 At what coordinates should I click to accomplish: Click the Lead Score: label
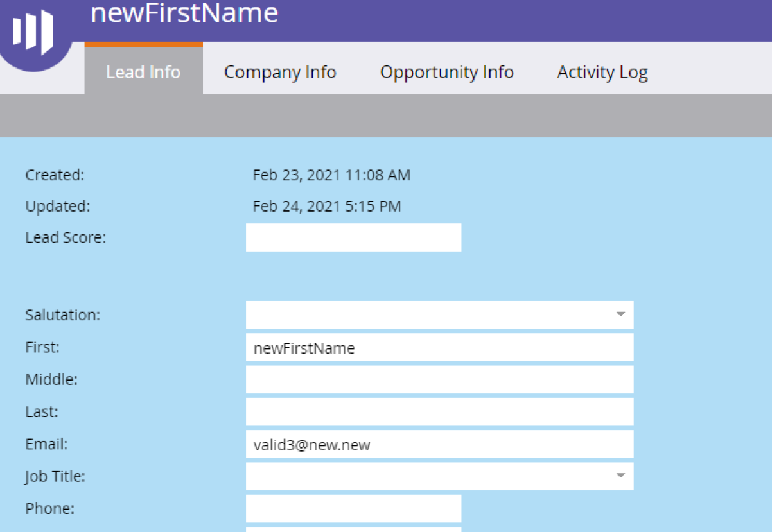click(x=66, y=237)
